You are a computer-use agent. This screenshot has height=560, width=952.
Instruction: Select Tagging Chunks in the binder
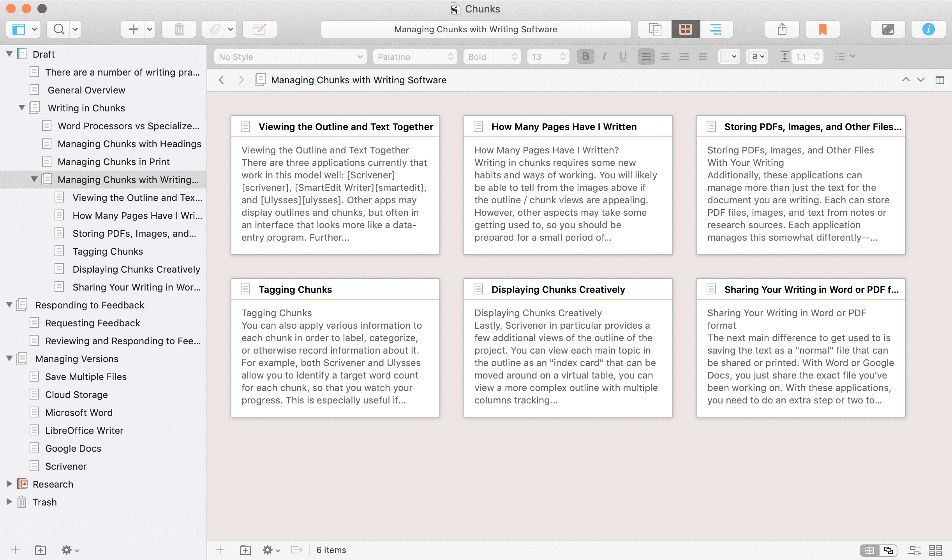[x=108, y=251]
